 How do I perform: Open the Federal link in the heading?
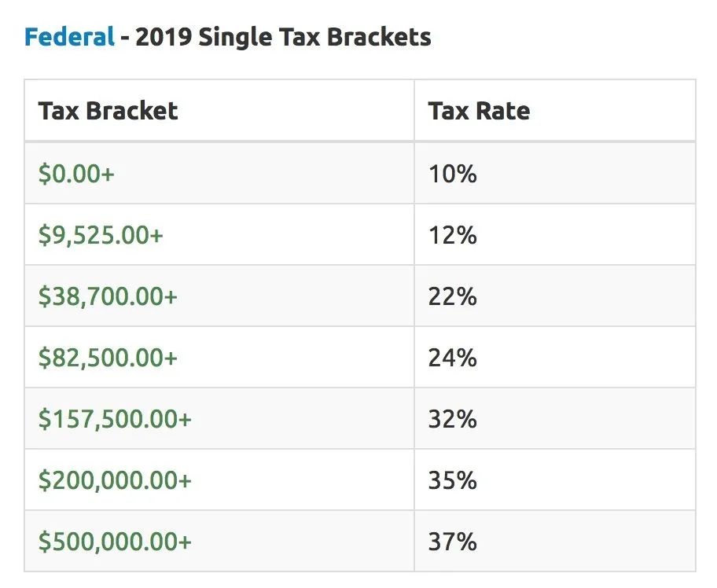69,37
